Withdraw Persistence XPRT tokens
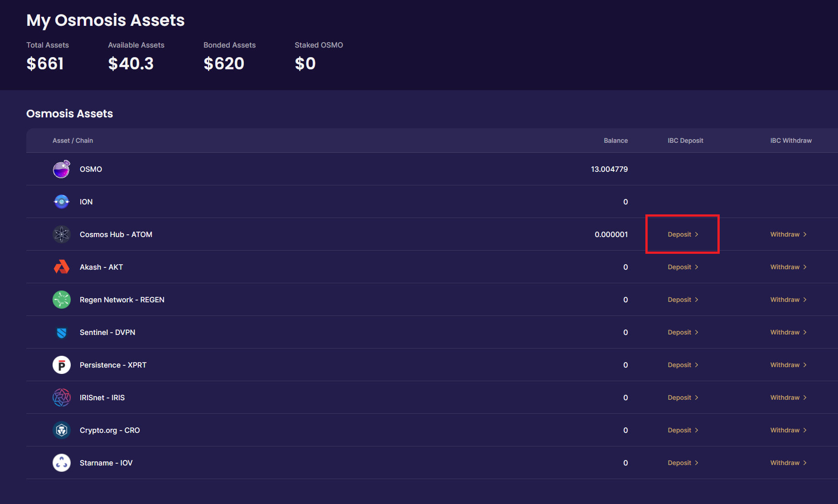The image size is (838, 504). [x=788, y=365]
